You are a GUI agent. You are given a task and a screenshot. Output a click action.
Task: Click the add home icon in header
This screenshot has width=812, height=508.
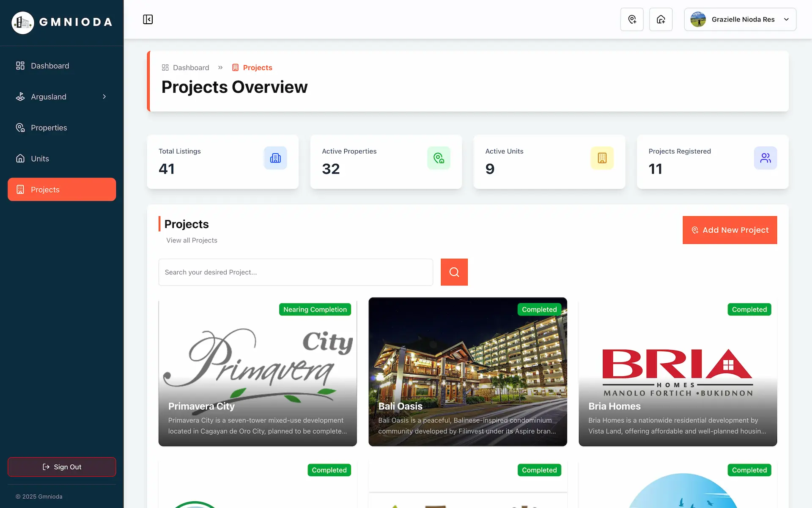pyautogui.click(x=661, y=19)
